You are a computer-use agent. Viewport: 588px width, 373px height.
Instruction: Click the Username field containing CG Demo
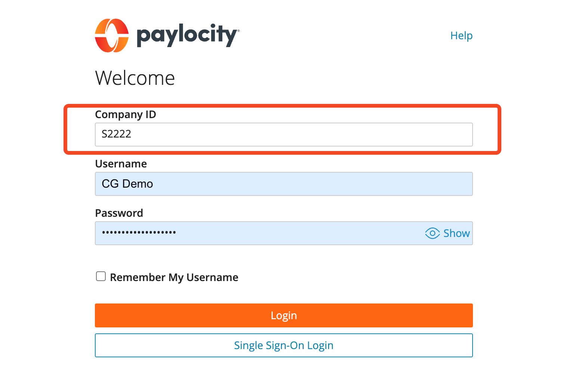284,184
